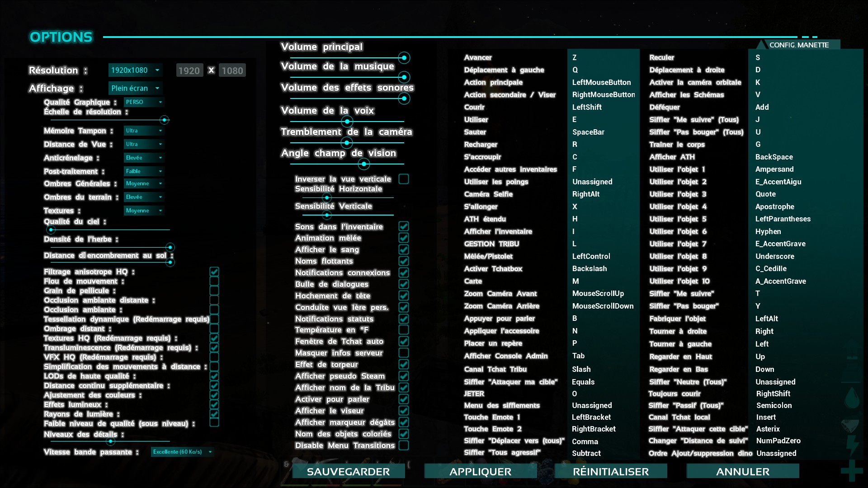This screenshot has width=868, height=488.
Task: Click the Échelle de résolution slider handle
Action: [165, 120]
